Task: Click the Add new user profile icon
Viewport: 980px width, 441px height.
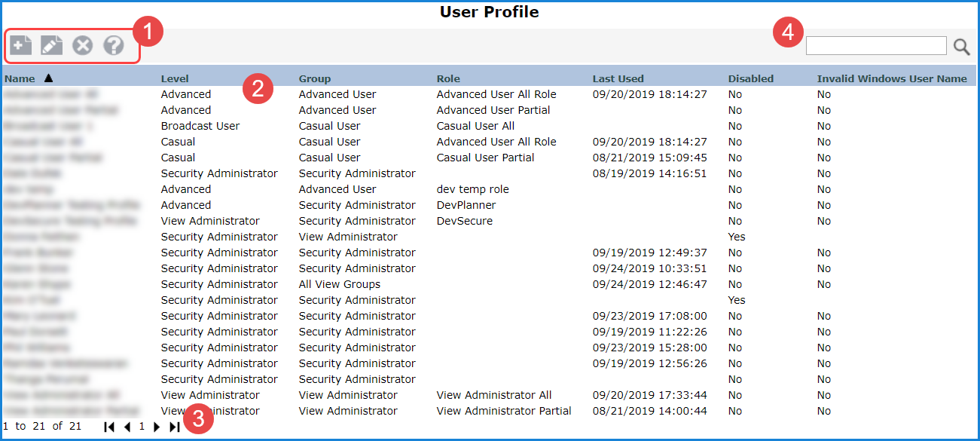Action: pos(21,45)
